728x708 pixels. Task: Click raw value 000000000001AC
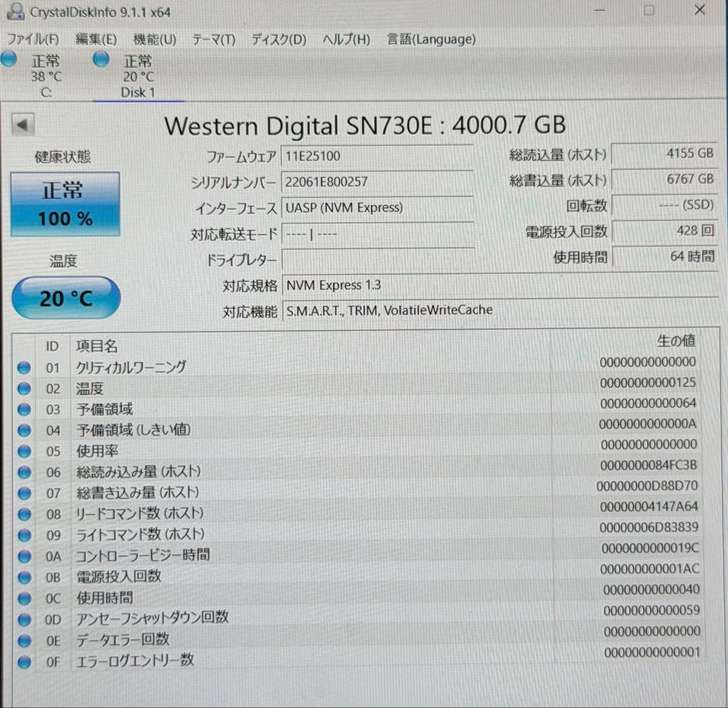click(x=650, y=568)
